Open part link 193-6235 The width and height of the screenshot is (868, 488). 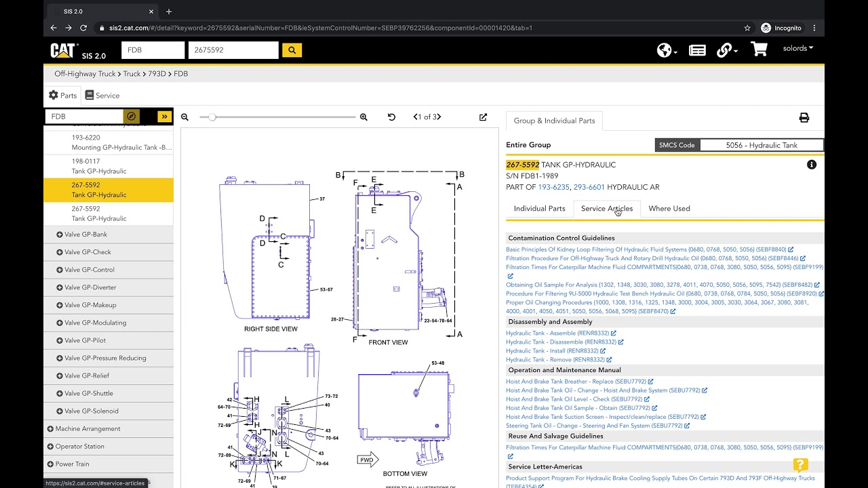pyautogui.click(x=554, y=187)
